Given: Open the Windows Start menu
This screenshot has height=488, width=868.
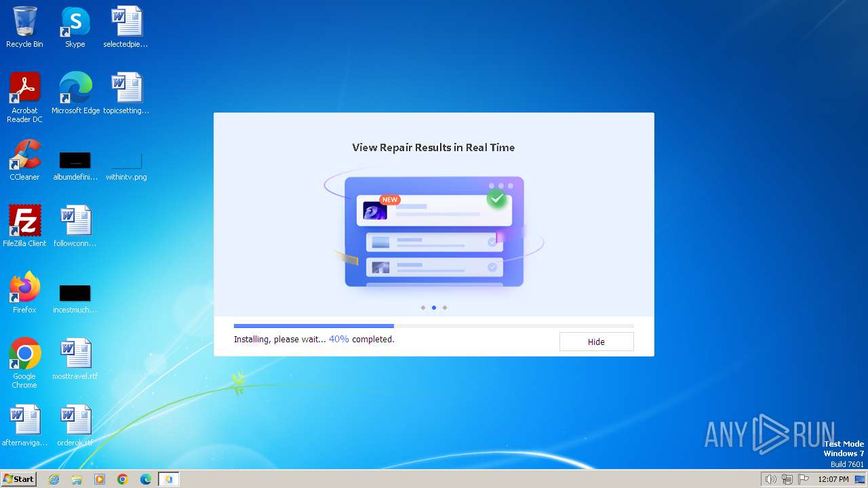Looking at the screenshot, I should click(x=19, y=479).
